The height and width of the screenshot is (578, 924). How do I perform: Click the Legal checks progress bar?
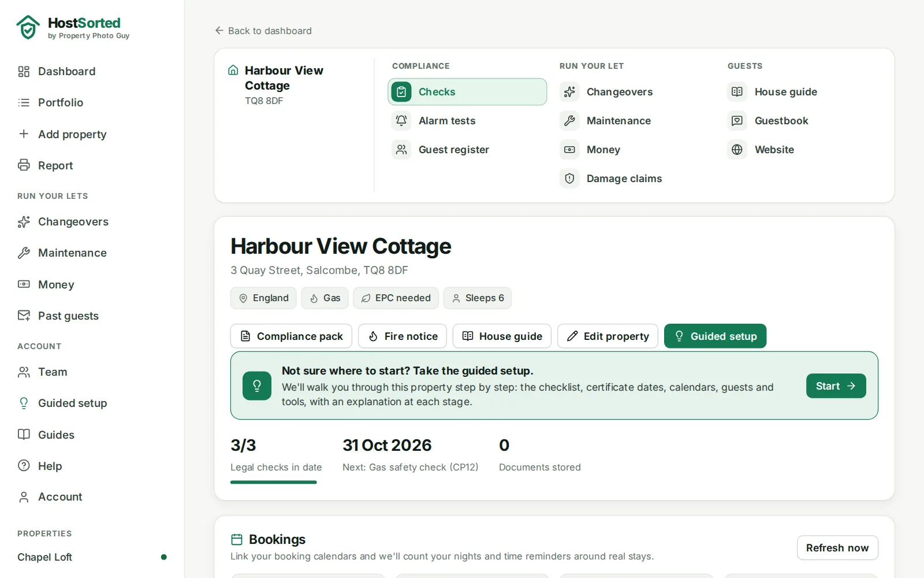[274, 482]
